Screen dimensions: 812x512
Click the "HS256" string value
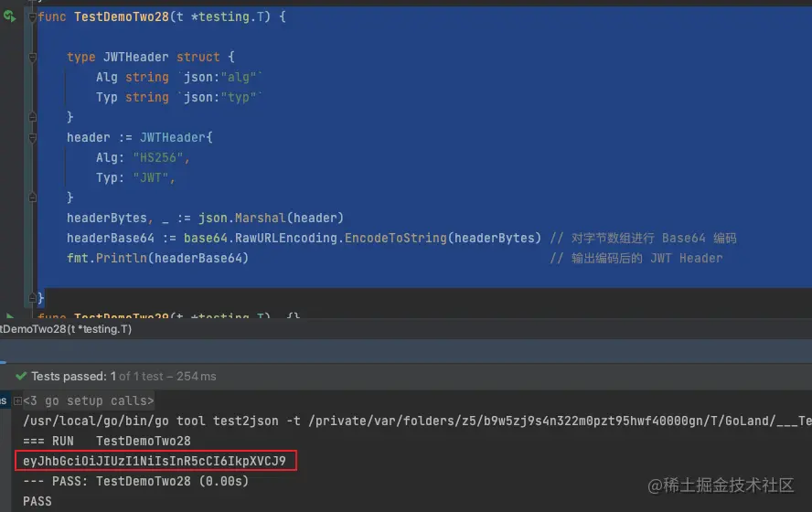[157, 158]
